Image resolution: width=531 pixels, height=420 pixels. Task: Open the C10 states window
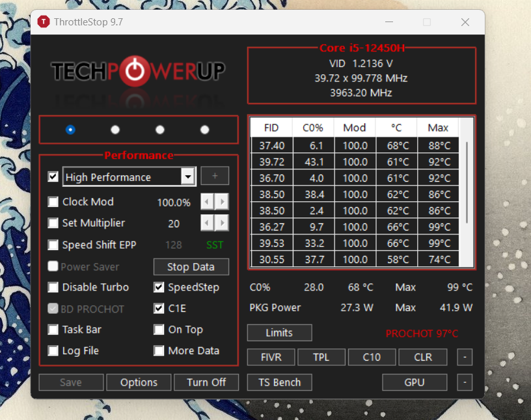(x=372, y=357)
